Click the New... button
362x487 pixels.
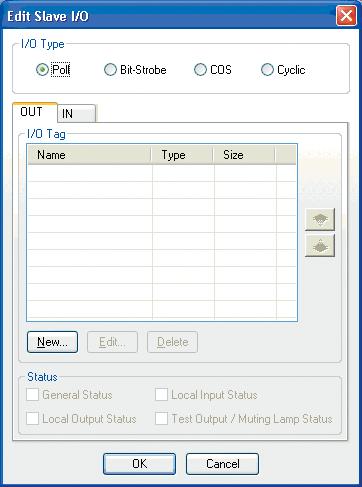coord(52,342)
